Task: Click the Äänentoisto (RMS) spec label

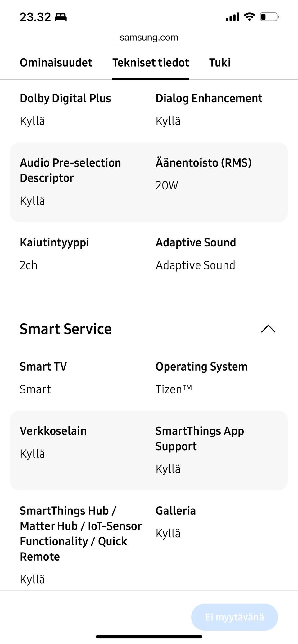Action: pyautogui.click(x=203, y=163)
